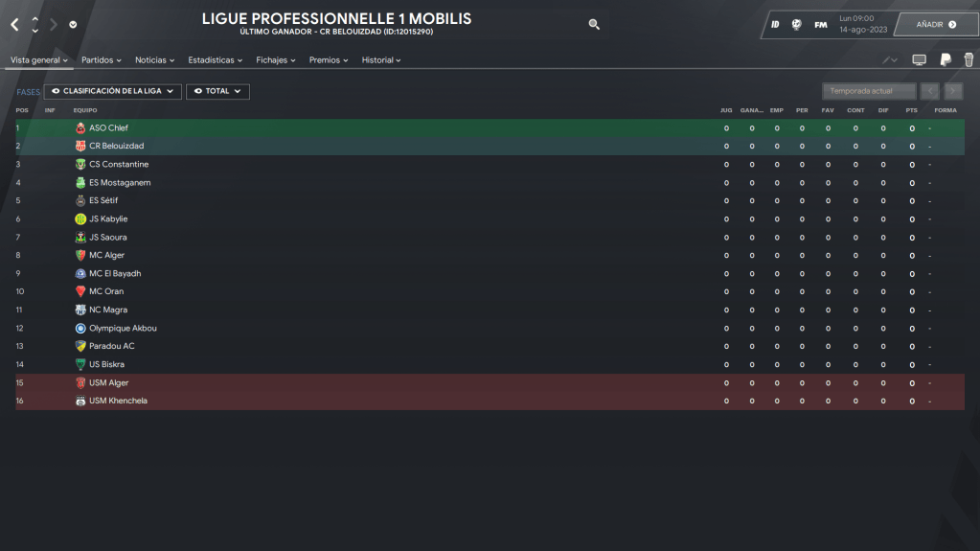Click the MC Oran club badge

click(x=80, y=291)
